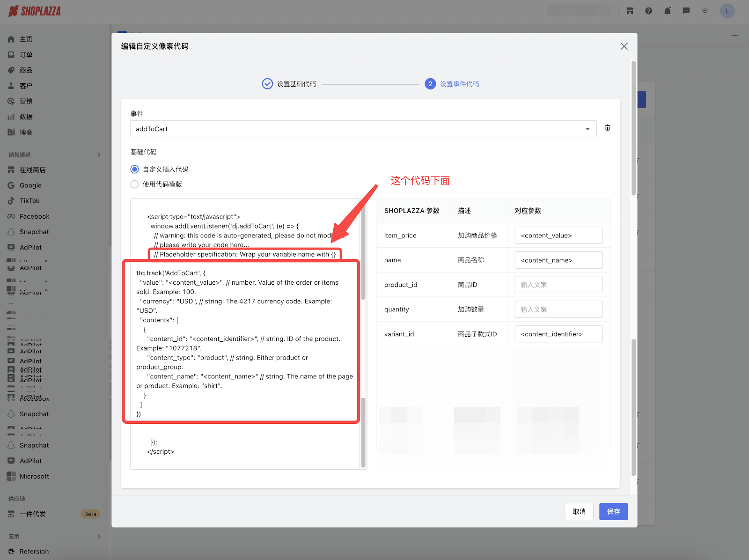The image size is (749, 560).
Task: Edit variant_id field content_identifier
Action: [558, 334]
